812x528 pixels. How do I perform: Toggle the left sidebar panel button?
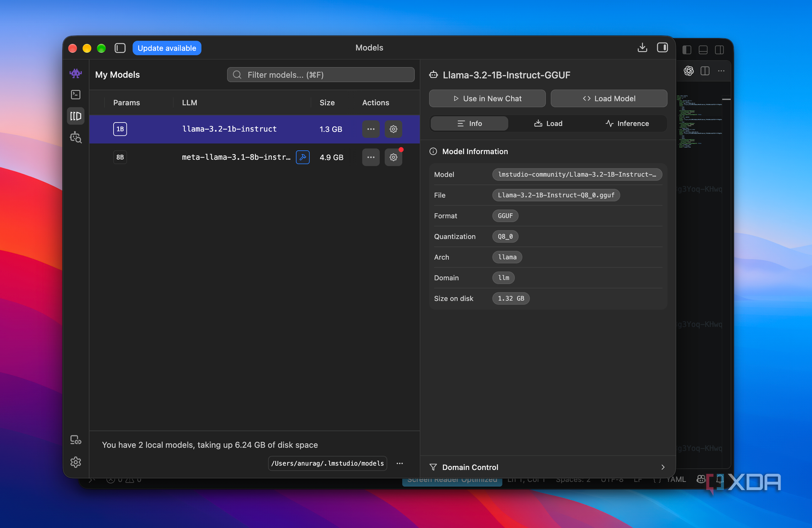(x=120, y=48)
